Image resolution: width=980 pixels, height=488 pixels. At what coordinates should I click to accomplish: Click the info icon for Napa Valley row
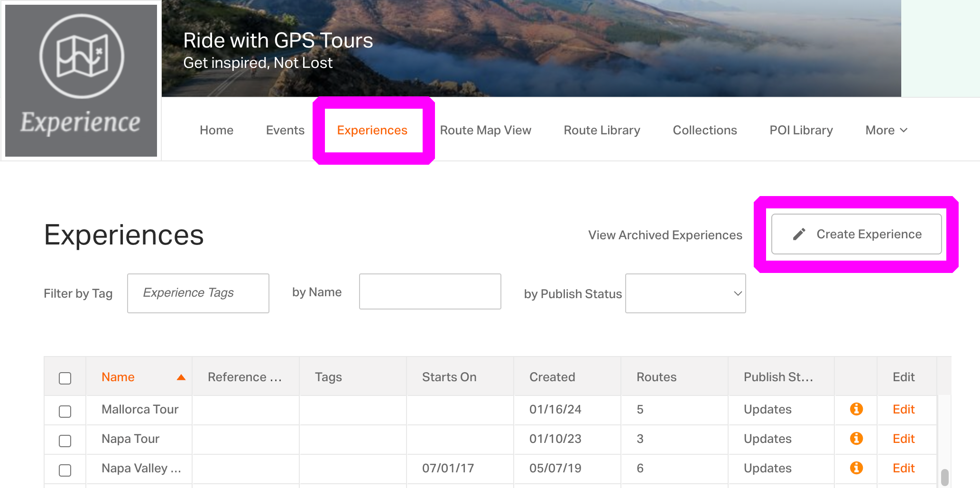click(x=856, y=468)
